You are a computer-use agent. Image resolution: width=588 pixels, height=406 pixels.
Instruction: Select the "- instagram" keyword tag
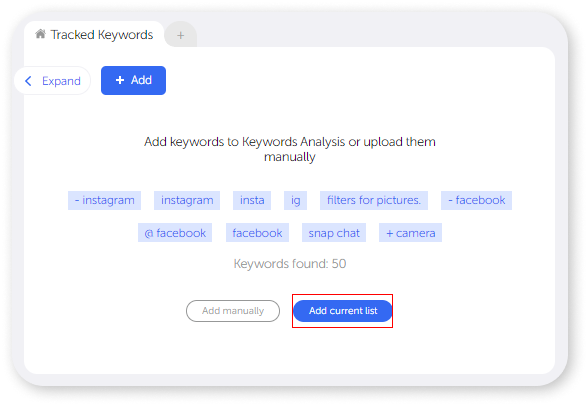click(104, 200)
